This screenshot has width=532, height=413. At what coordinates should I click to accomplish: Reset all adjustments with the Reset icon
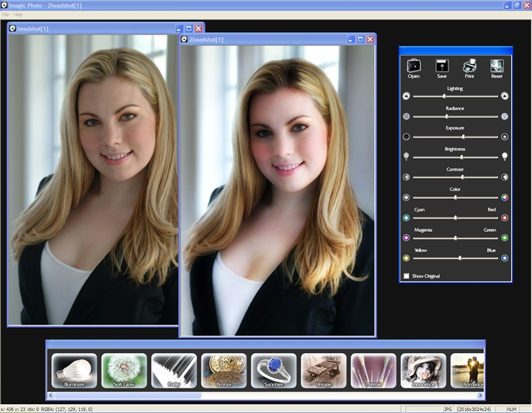497,66
